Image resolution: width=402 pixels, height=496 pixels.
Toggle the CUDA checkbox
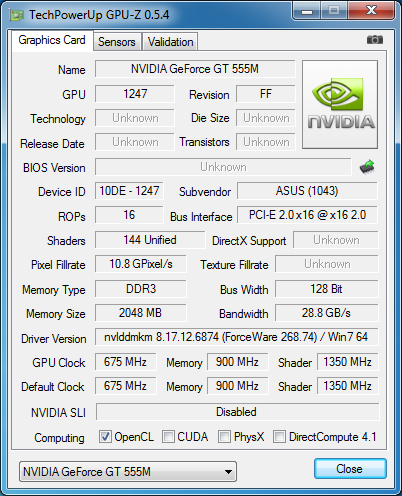(x=168, y=437)
